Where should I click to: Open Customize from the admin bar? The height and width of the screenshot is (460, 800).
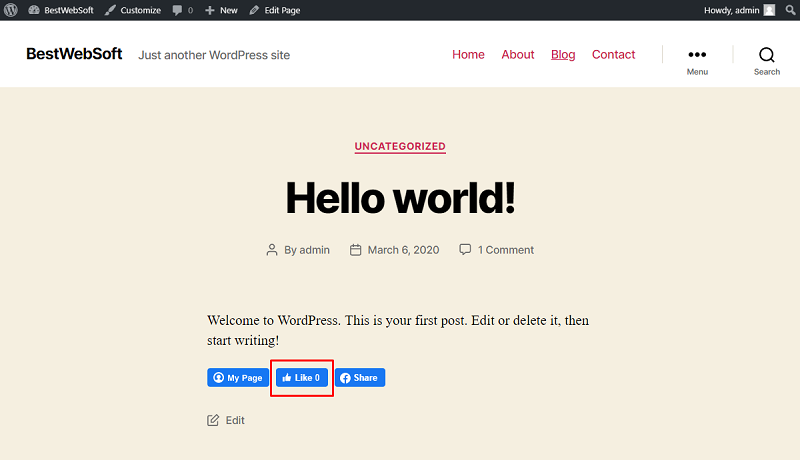133,10
